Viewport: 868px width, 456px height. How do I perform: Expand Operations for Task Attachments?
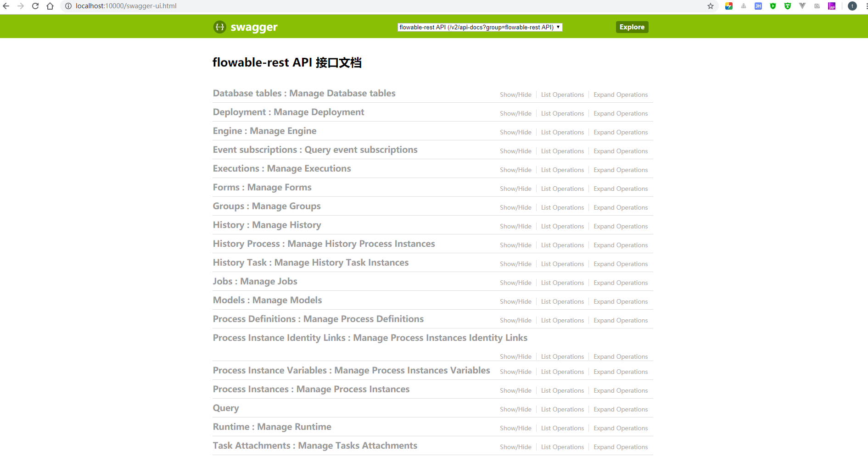(621, 447)
